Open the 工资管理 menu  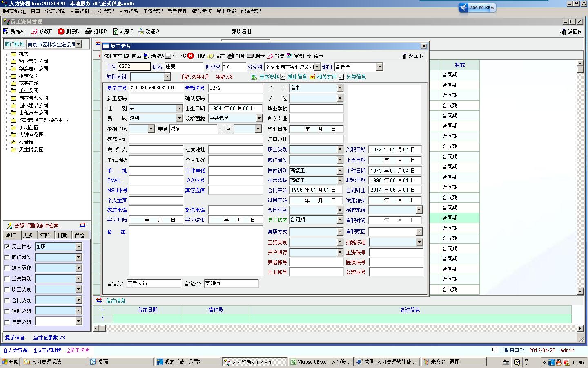(153, 11)
